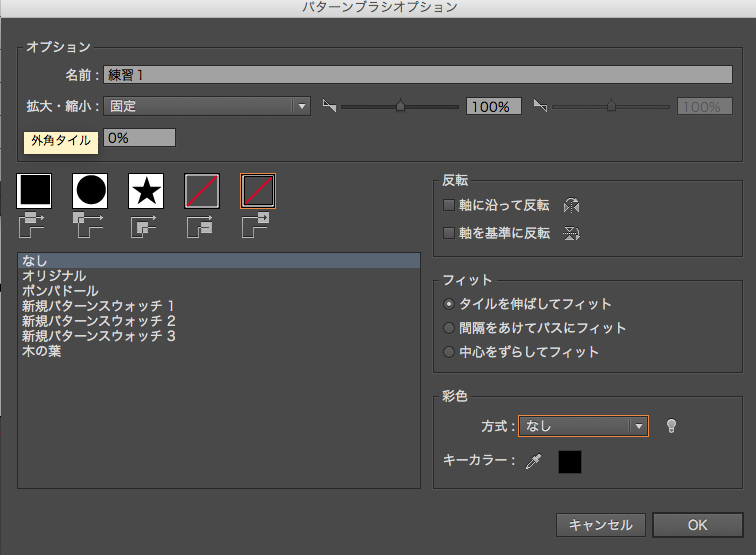Screen dimensions: 756x555
Task: Select the empty start tile thumbnail
Action: 202,191
